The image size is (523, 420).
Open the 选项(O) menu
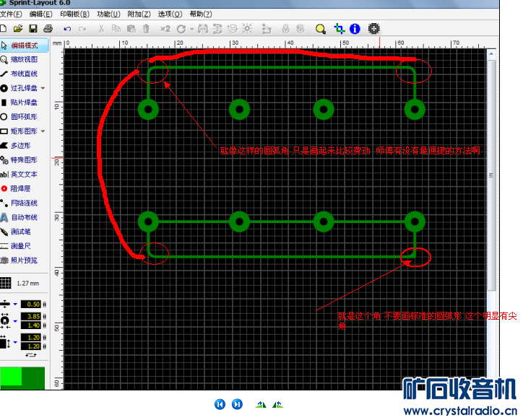point(170,14)
